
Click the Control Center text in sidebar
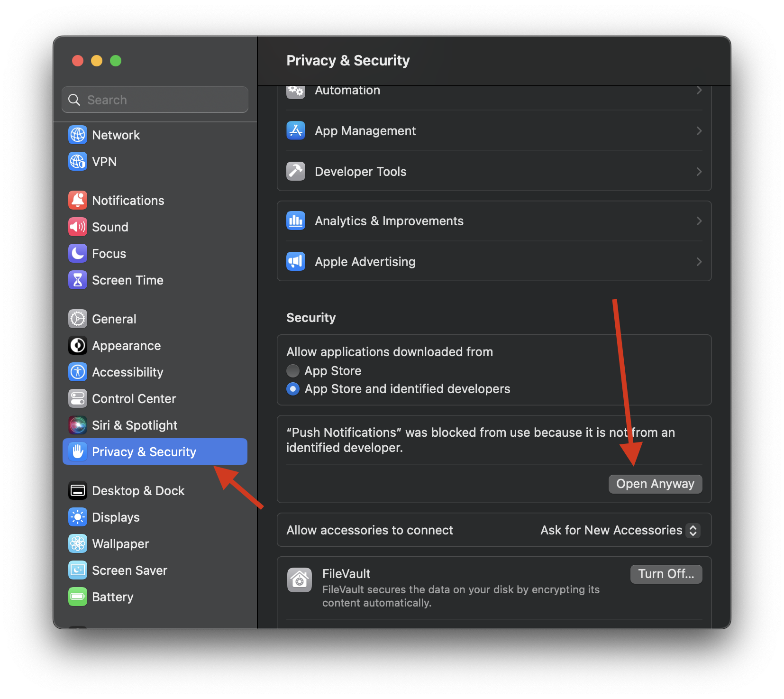click(x=134, y=399)
